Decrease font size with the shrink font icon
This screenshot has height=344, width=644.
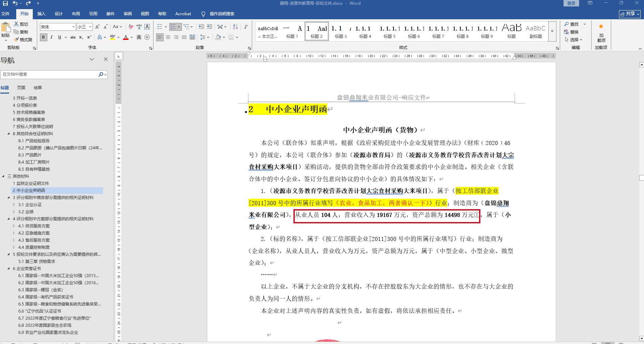coord(105,27)
